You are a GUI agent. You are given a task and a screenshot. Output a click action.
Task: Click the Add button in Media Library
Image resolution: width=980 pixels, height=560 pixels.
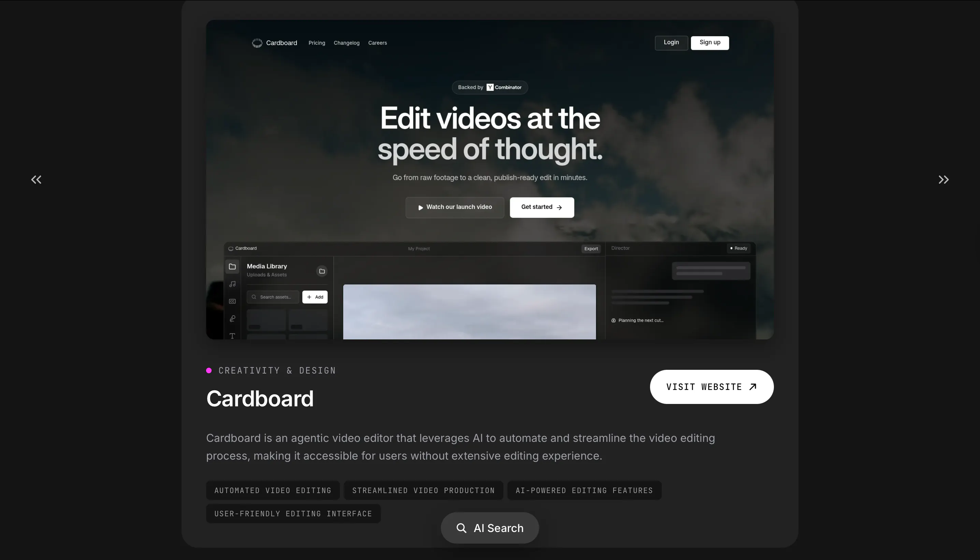click(x=315, y=297)
